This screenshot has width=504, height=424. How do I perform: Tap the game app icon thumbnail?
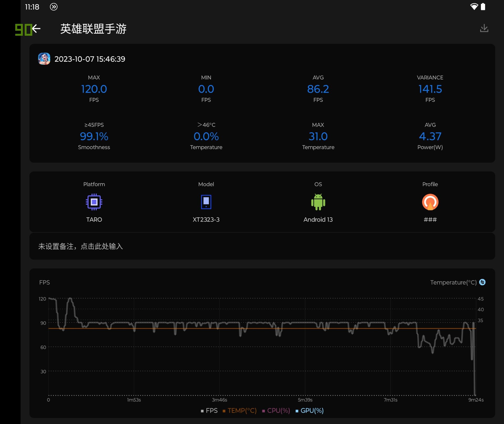(44, 59)
